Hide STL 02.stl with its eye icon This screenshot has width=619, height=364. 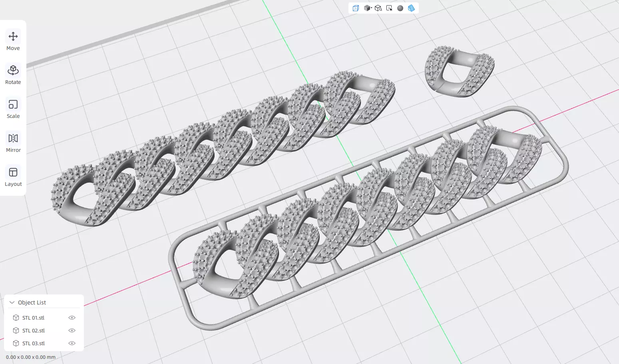(72, 330)
